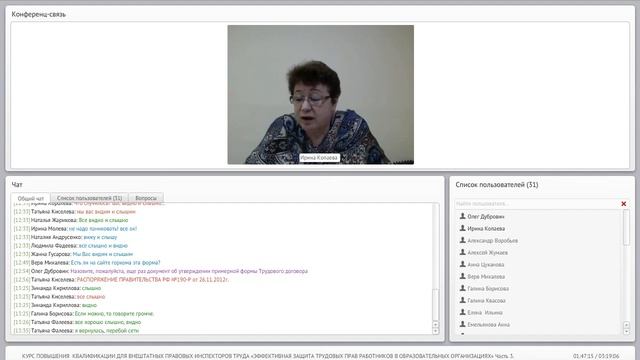Click the user icon beside Анна Цуканова
This screenshot has width=640, height=360.
coord(462,264)
